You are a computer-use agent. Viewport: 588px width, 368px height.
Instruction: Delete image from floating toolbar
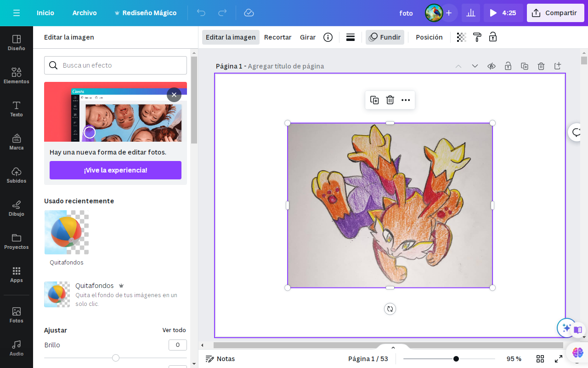pyautogui.click(x=390, y=100)
